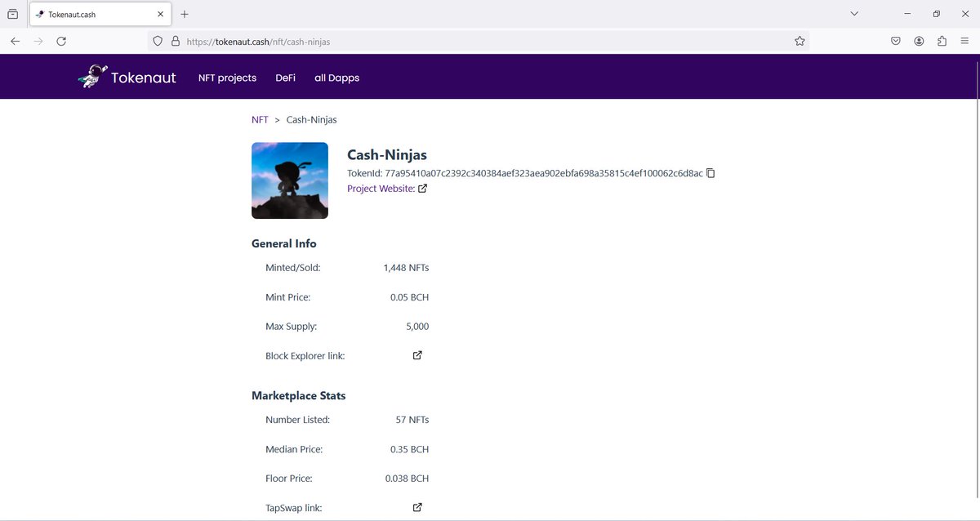Reload the current page
Viewport: 980px width, 521px height.
[61, 41]
